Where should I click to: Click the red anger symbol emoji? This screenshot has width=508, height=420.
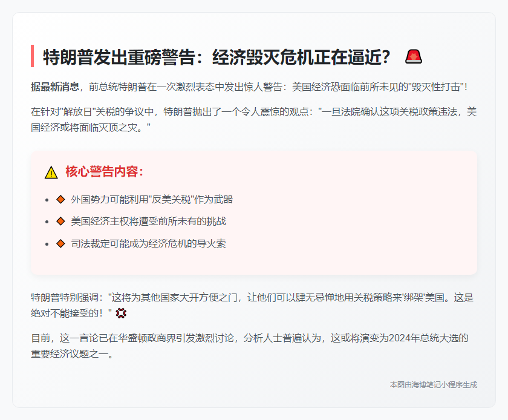point(121,313)
